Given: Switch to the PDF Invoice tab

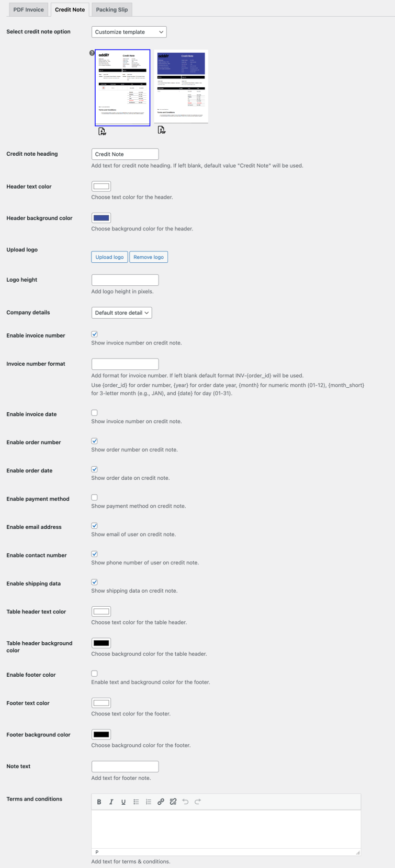Looking at the screenshot, I should click(x=28, y=10).
